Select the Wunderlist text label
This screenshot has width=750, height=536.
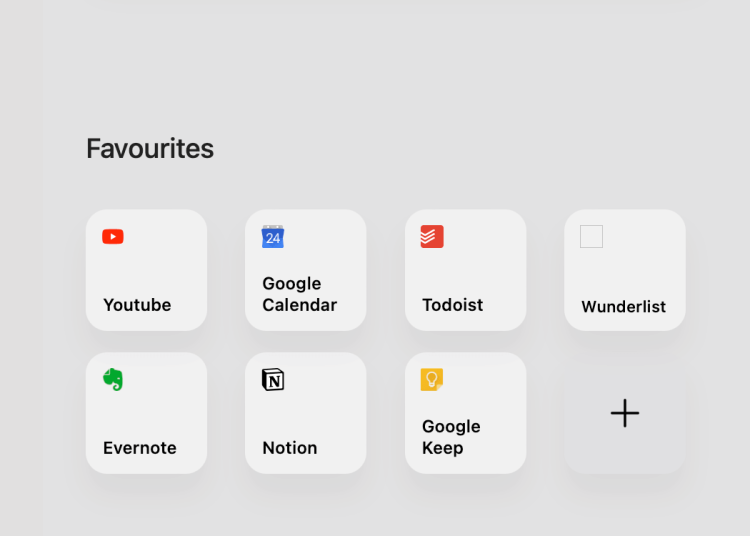[624, 307]
